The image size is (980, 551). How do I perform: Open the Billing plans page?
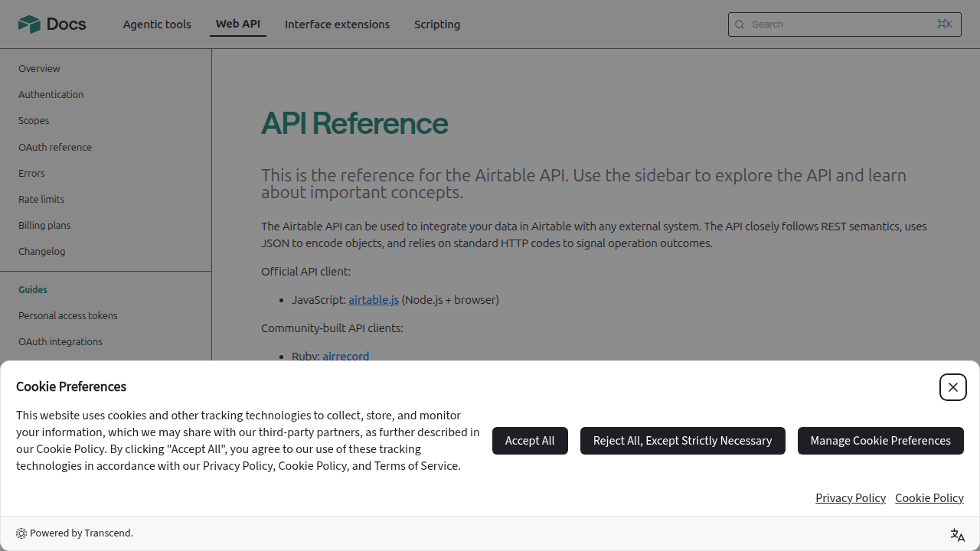coord(44,225)
